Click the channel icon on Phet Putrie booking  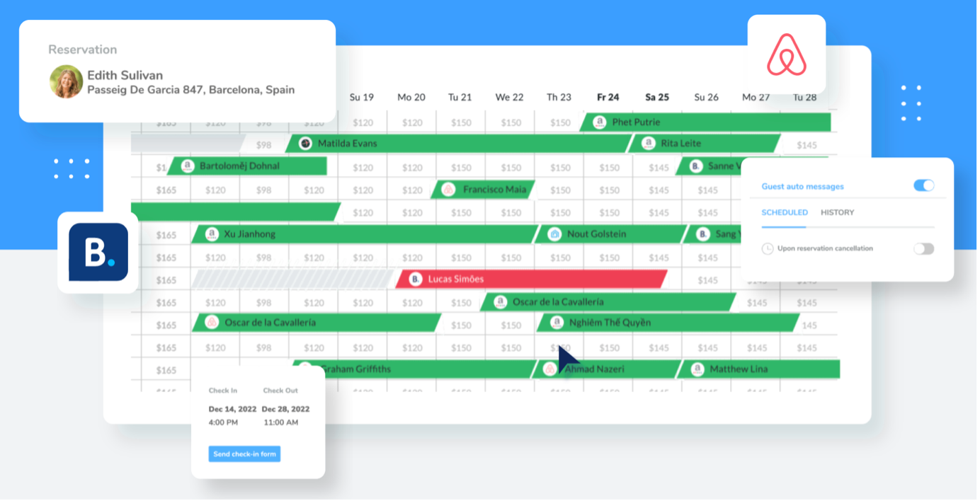pos(599,122)
